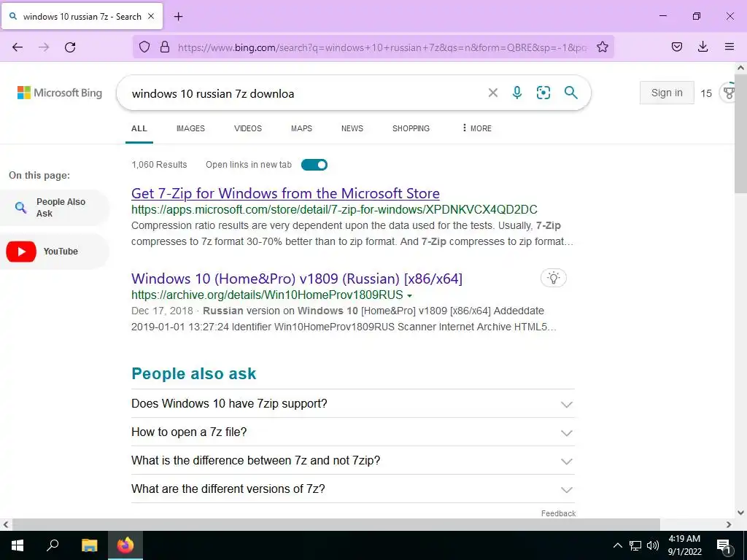Switch to the SHOPPING tab

[411, 128]
